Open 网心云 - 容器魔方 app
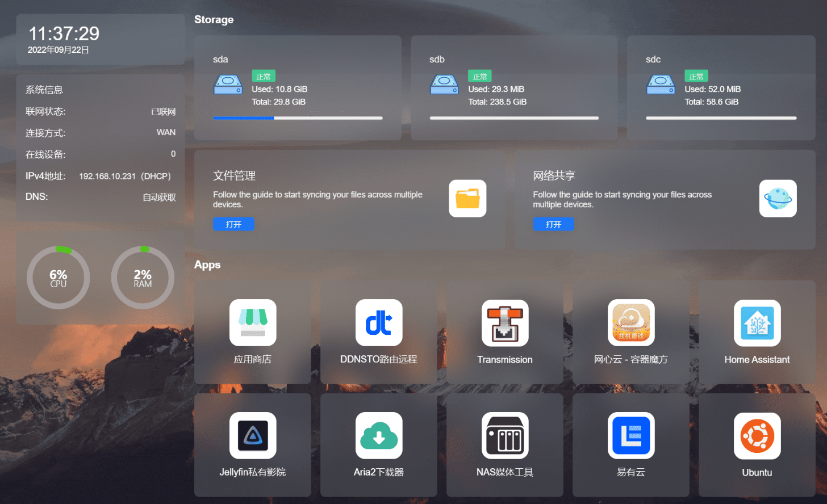 631,322
